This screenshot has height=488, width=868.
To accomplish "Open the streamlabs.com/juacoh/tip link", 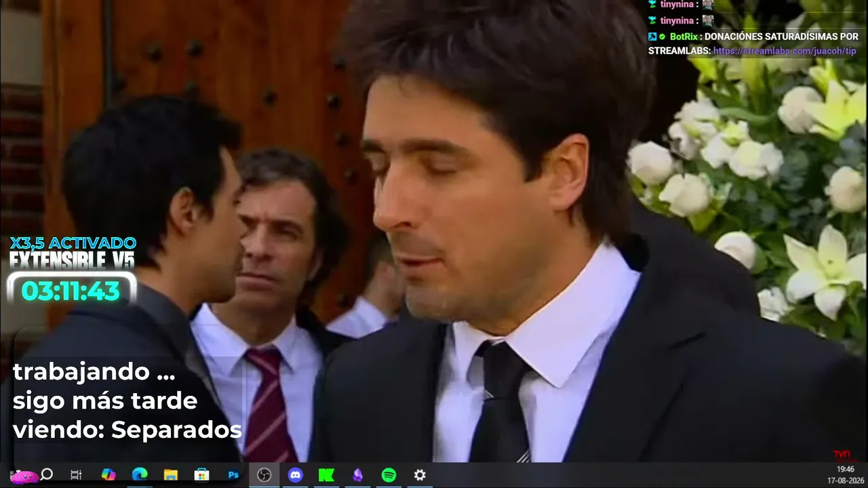I will coord(785,51).
